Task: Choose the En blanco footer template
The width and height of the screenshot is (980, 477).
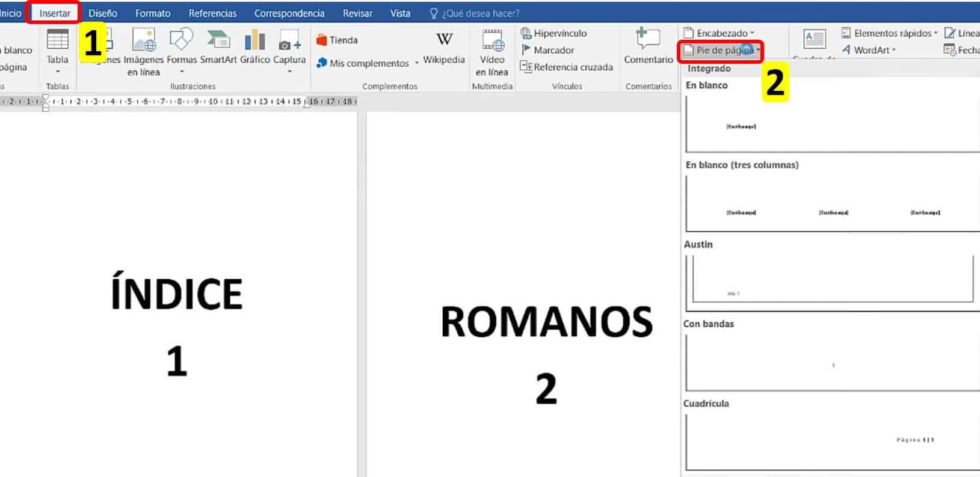Action: pyautogui.click(x=833, y=123)
